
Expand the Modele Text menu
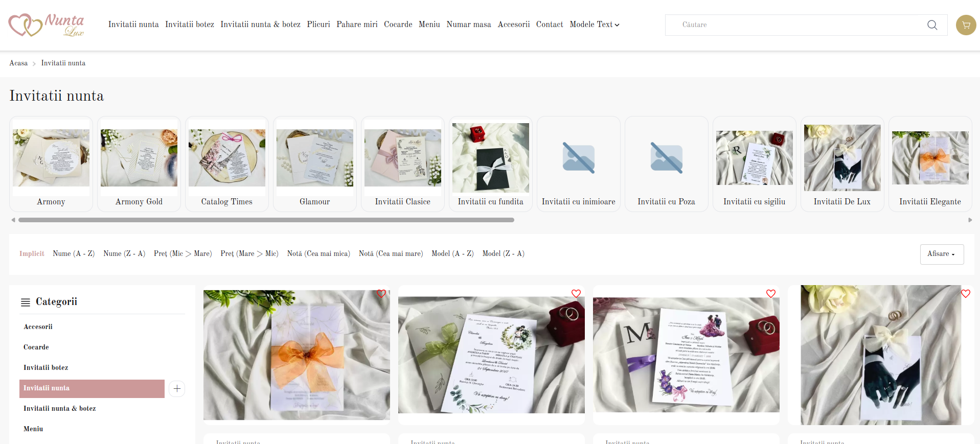pyautogui.click(x=594, y=25)
